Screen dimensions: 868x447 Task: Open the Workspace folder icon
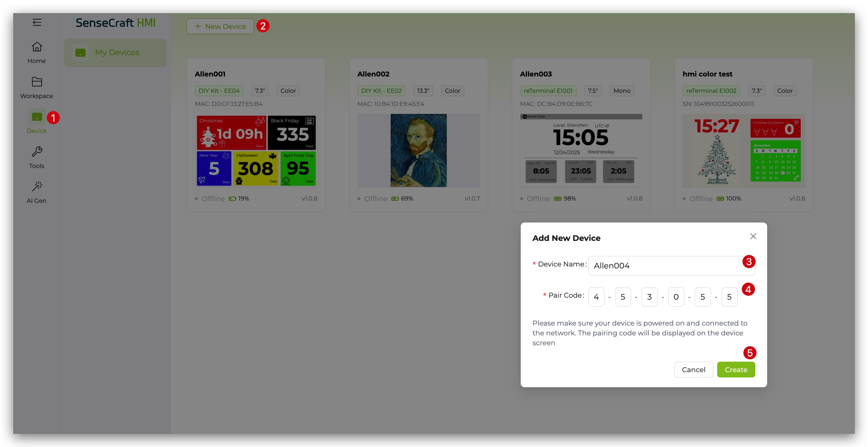click(x=37, y=82)
